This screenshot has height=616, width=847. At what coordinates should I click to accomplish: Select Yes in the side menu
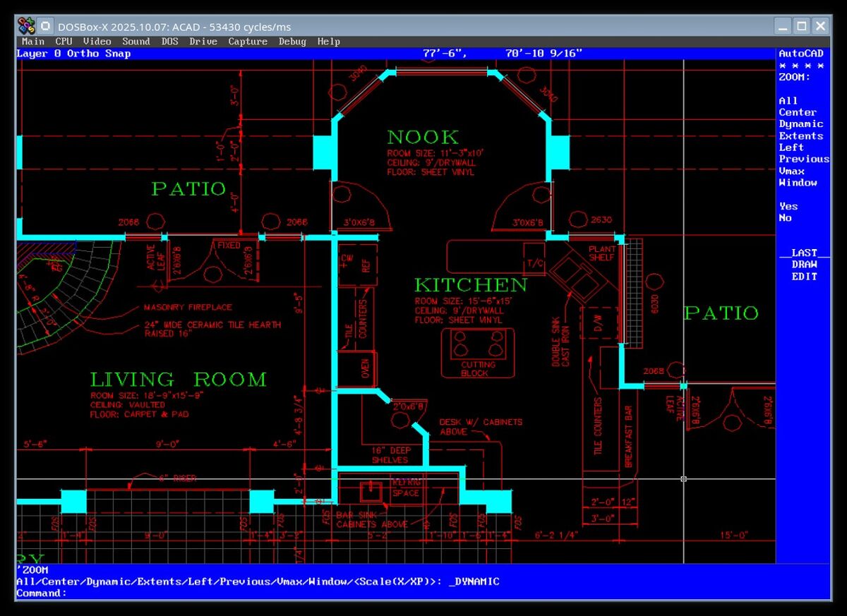pos(788,207)
